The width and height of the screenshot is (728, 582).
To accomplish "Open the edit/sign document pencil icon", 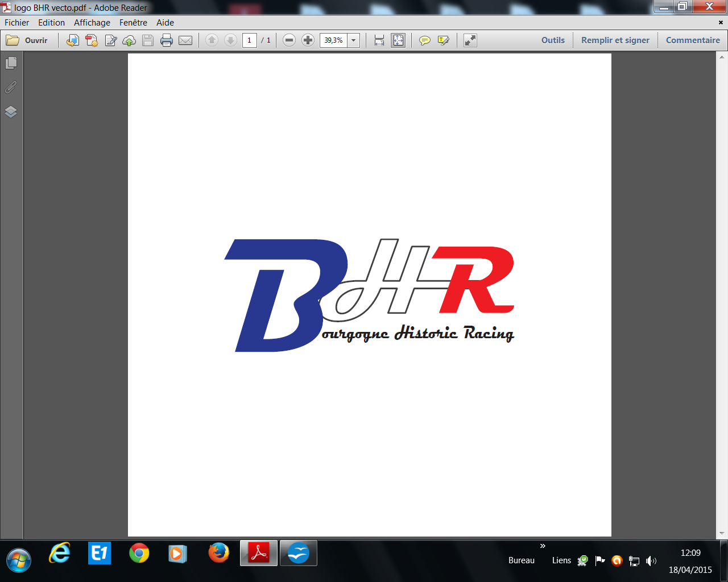I will [111, 40].
